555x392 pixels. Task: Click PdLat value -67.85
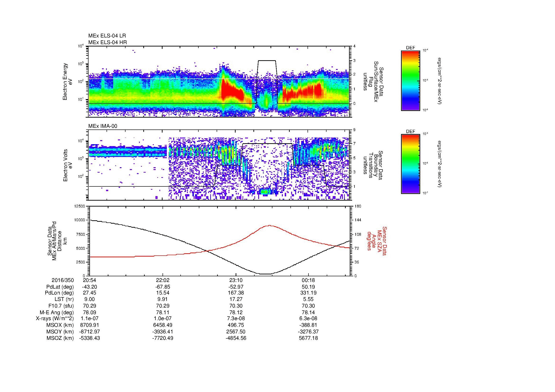(163, 287)
